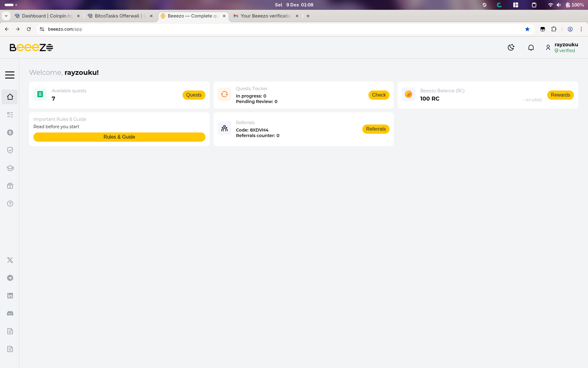
Task: Open the clock showing 9 Des 01:08
Action: (x=294, y=5)
